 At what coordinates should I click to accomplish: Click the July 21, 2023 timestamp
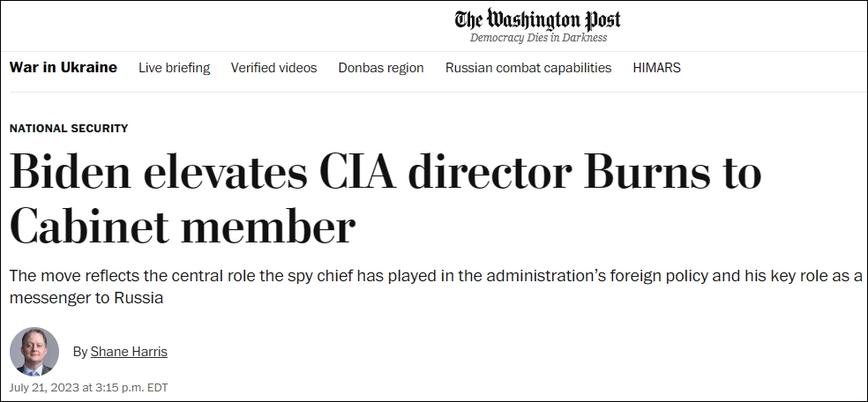click(x=88, y=387)
